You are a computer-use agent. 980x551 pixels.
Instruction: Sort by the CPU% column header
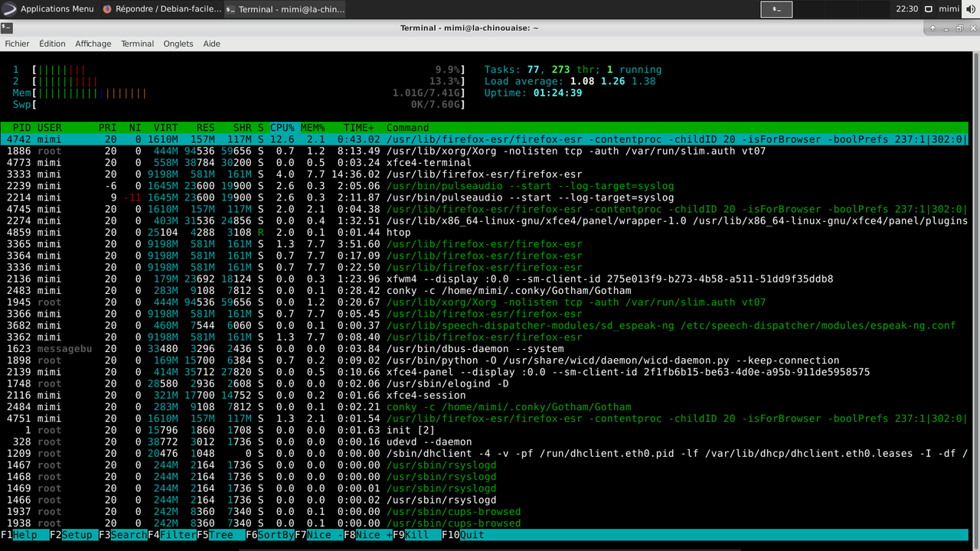pyautogui.click(x=282, y=128)
